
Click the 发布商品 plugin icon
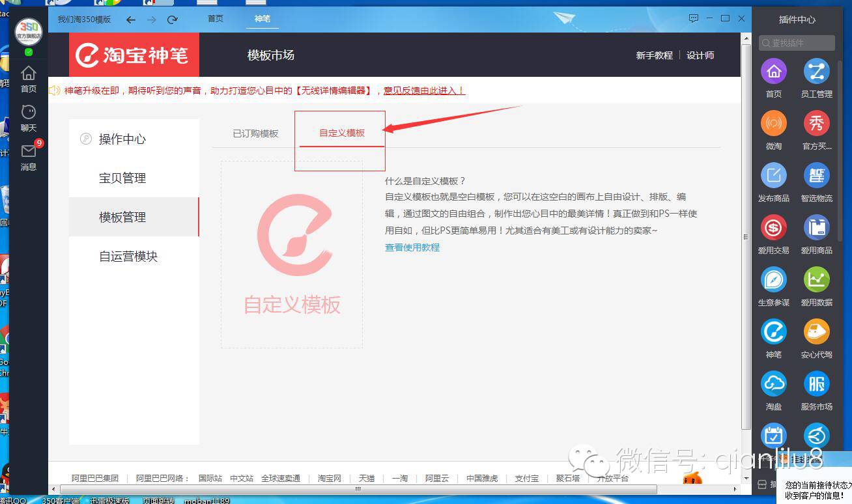pos(774,175)
